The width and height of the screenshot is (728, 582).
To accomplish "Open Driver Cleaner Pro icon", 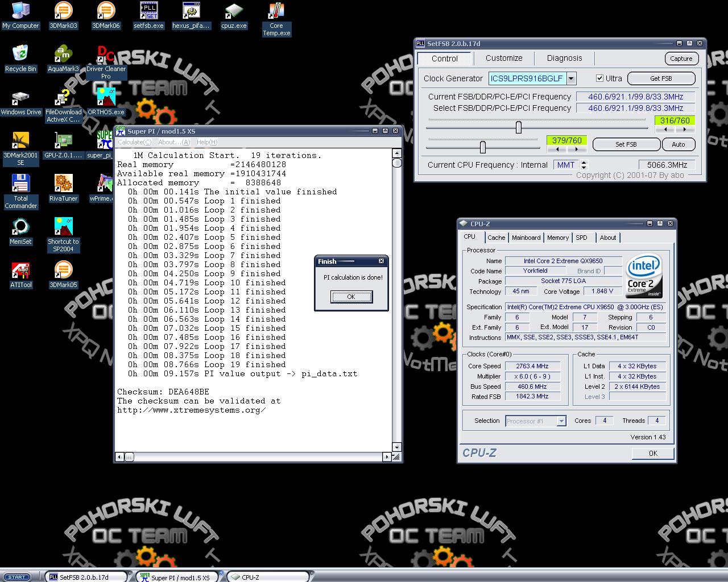I will click(x=106, y=63).
